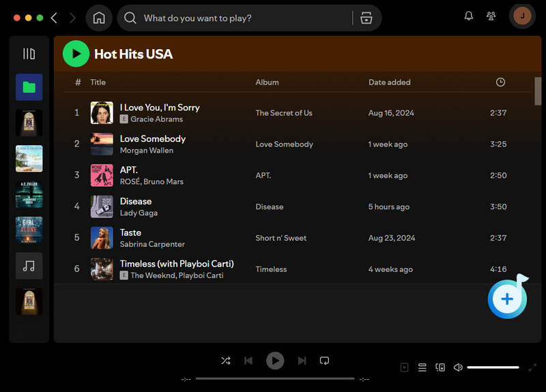Open the green folder in sidebar
Screen dimensions: 546x392
pyautogui.click(x=29, y=87)
